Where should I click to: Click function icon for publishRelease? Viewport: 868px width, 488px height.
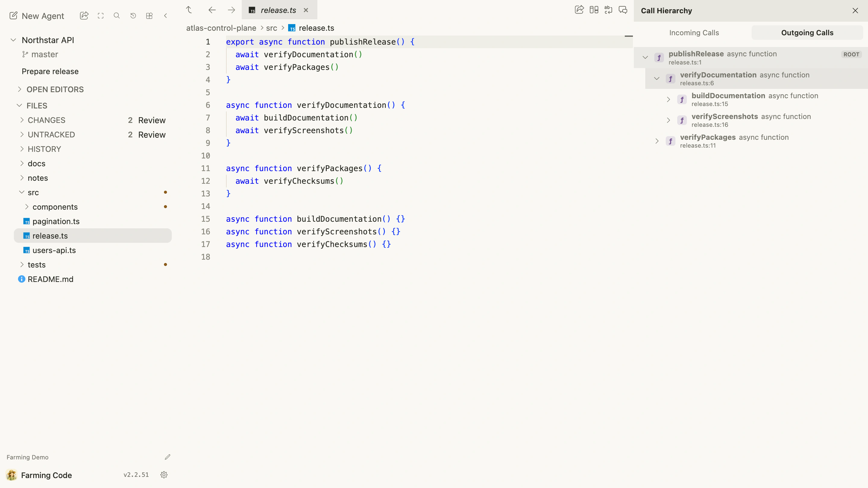659,58
